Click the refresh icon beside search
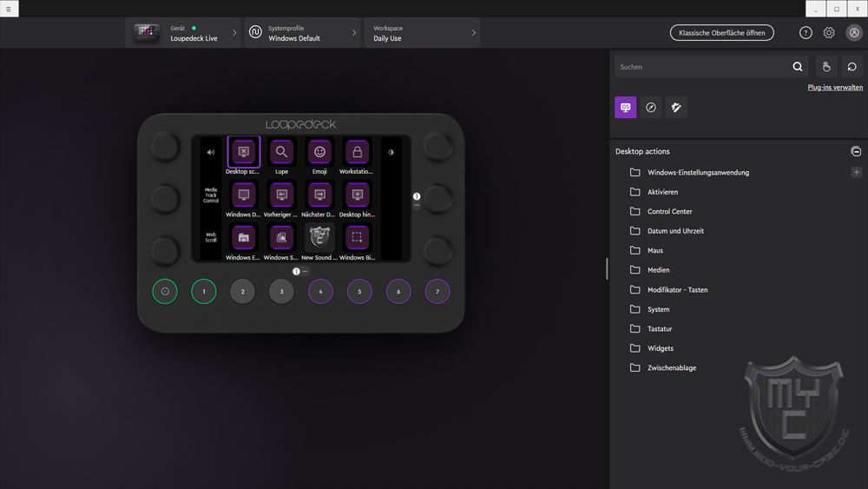This screenshot has width=868, height=489. [852, 67]
